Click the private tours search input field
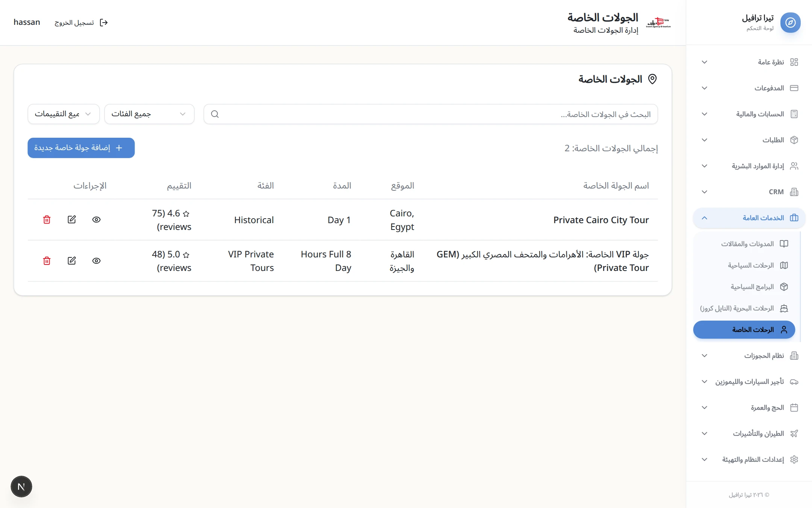The height and width of the screenshot is (508, 812). (431, 114)
